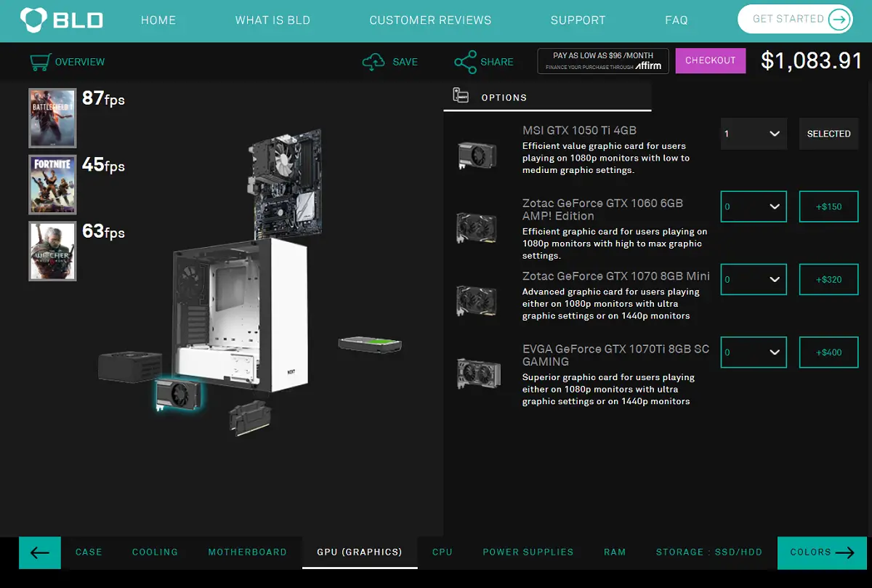
Task: Click the $1,083.91 total price
Action: click(811, 60)
